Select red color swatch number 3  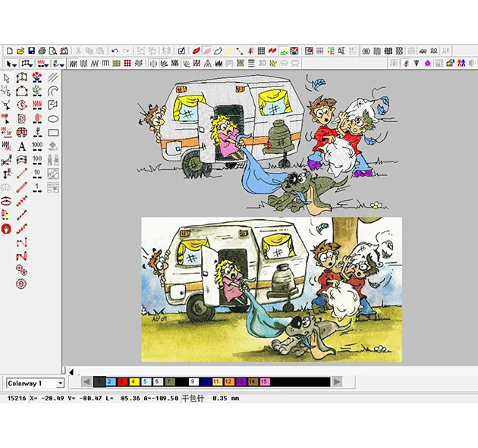[121, 383]
